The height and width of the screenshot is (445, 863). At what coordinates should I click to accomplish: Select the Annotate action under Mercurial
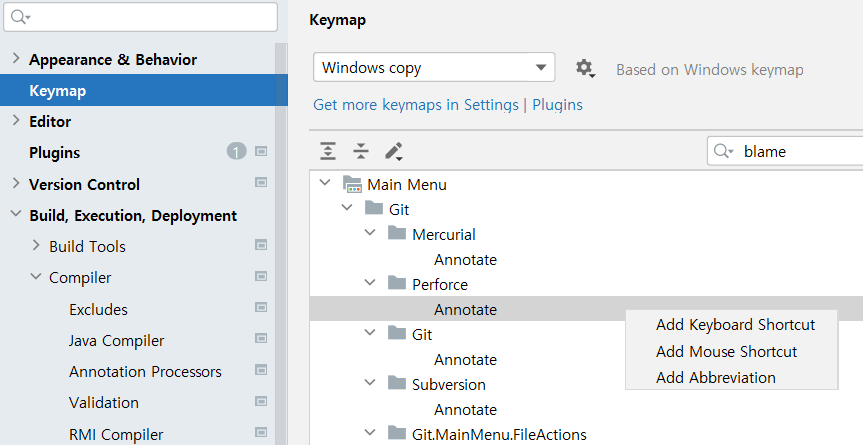465,260
